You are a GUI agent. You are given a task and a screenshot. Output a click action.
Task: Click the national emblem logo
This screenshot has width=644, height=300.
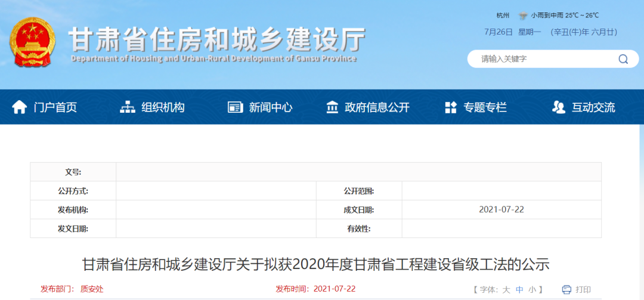(x=32, y=42)
